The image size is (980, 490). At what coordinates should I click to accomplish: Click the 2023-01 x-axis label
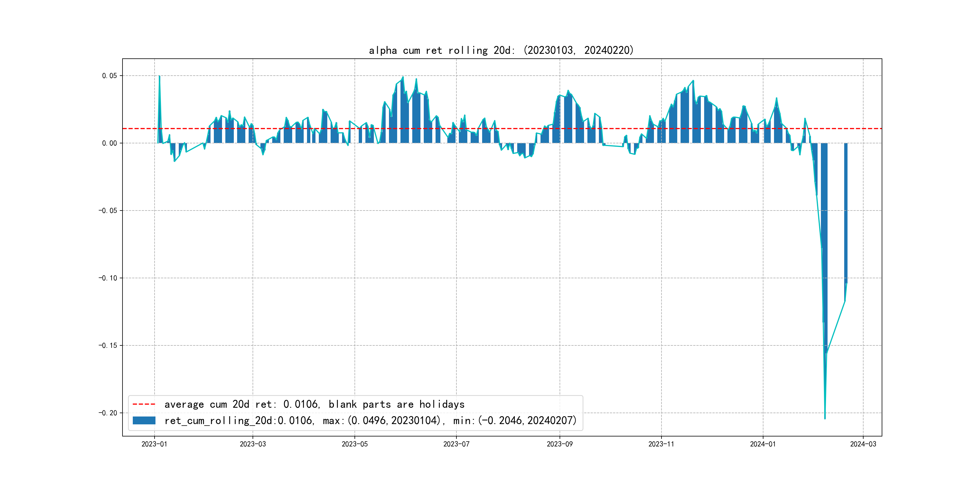pyautogui.click(x=154, y=444)
